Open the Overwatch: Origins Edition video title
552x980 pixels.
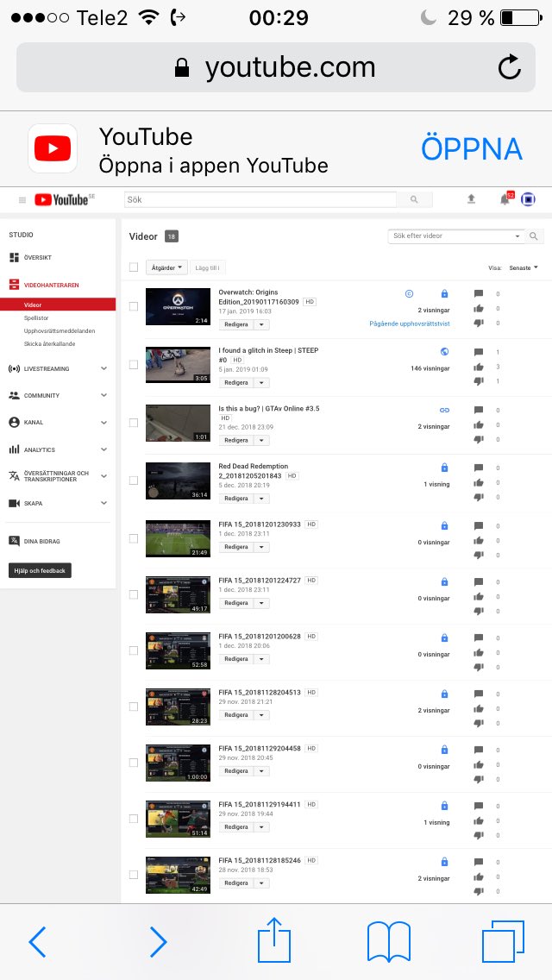[x=259, y=297]
